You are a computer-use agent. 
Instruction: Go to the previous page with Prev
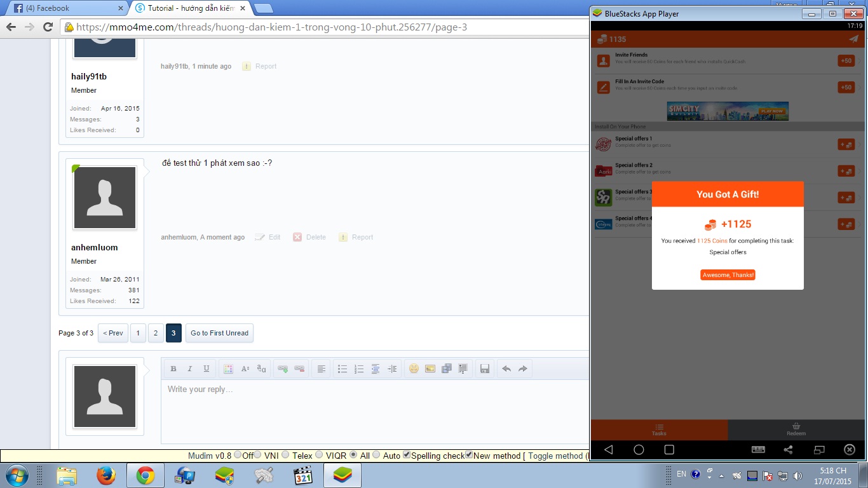113,333
